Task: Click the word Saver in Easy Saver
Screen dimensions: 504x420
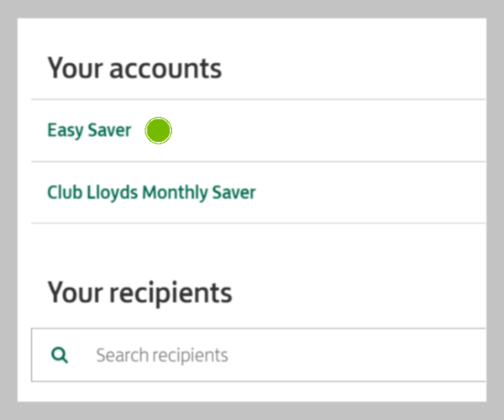Action: [109, 130]
